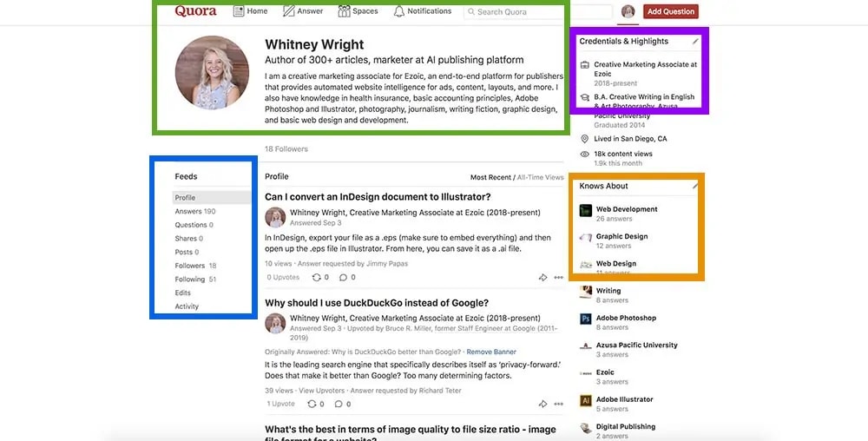Image resolution: width=868 pixels, height=441 pixels.
Task: Open the Ezoic topic
Action: click(x=605, y=372)
